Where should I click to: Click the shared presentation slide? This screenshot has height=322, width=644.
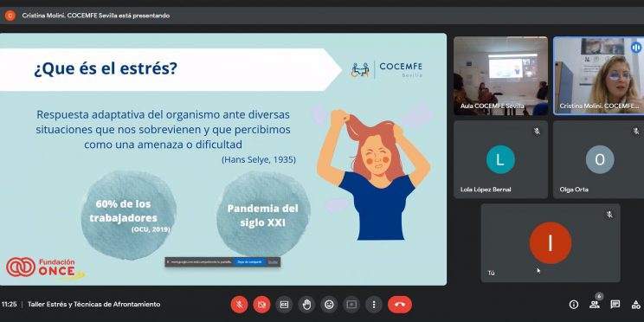(x=223, y=159)
